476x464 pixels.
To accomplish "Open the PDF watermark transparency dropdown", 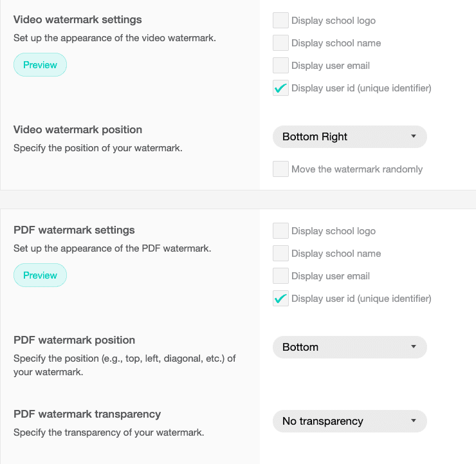I will tap(350, 421).
